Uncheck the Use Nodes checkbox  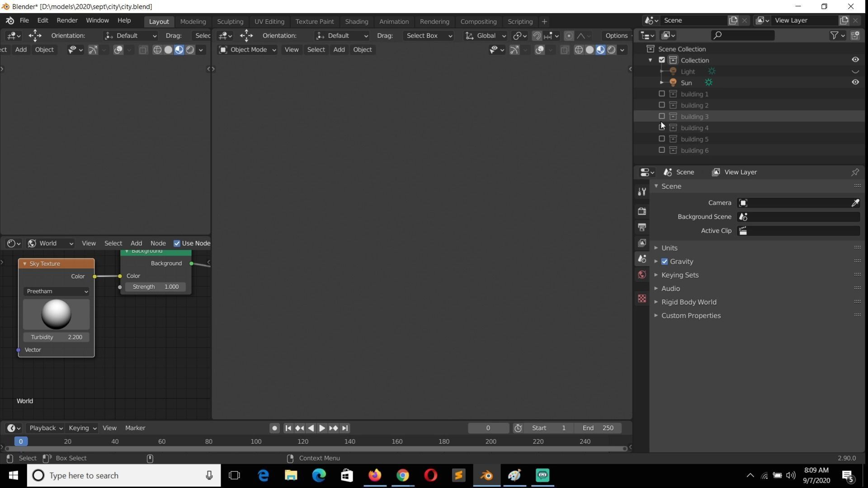(177, 244)
